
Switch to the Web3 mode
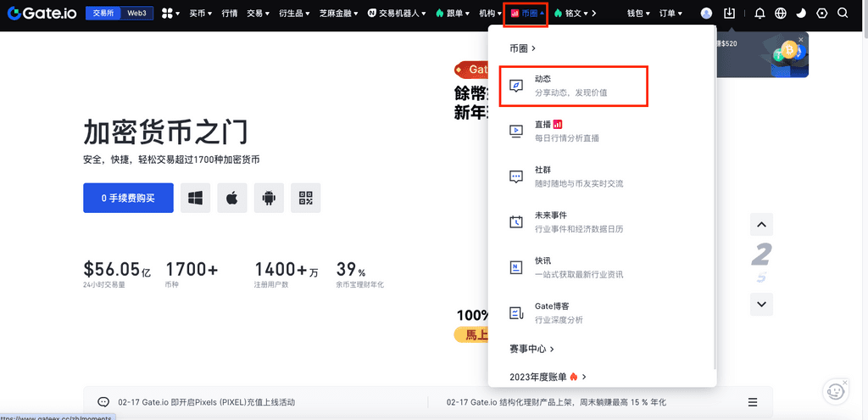pos(136,14)
